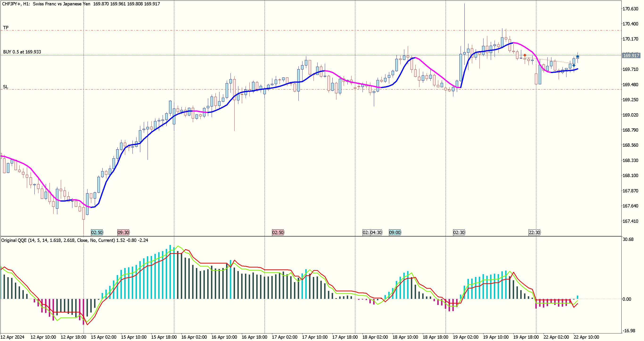
Task: Click the current price tag 169.917
Action: (x=631, y=55)
